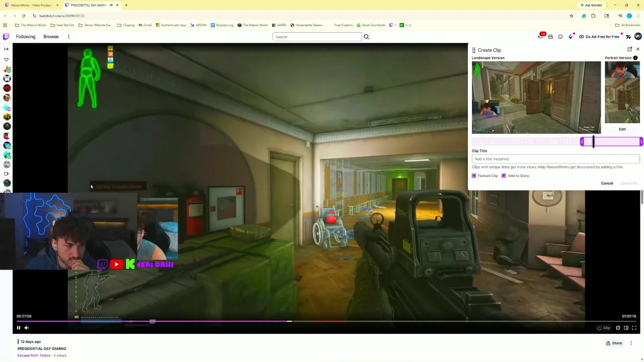Open the Bits diamond icon
This screenshot has width=644, height=362.
(571, 37)
